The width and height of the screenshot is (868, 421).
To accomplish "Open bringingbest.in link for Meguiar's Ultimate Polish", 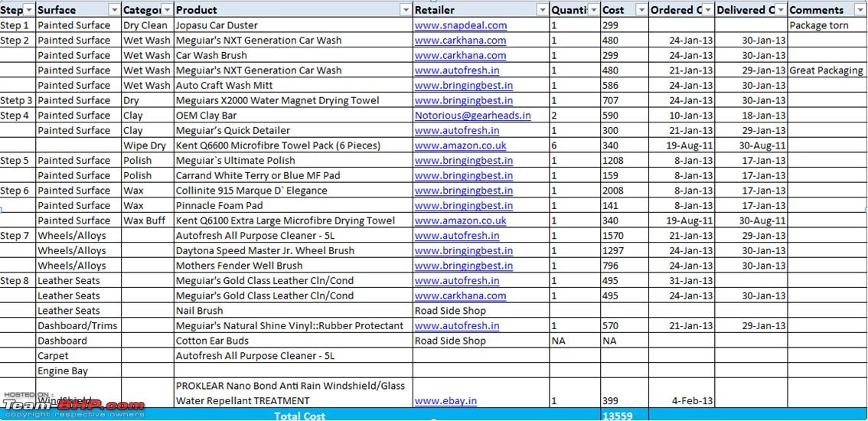I will coord(463,160).
